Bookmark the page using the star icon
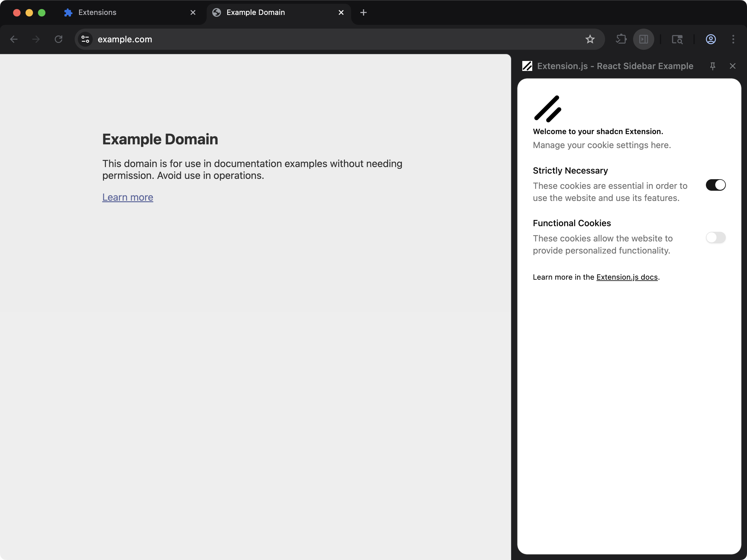This screenshot has width=747, height=560. coord(590,39)
